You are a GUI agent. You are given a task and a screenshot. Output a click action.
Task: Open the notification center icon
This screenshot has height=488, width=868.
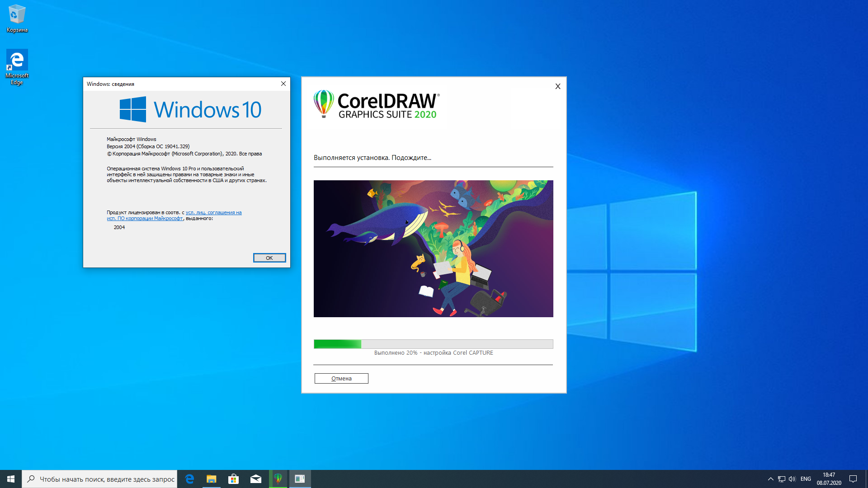pos(853,479)
